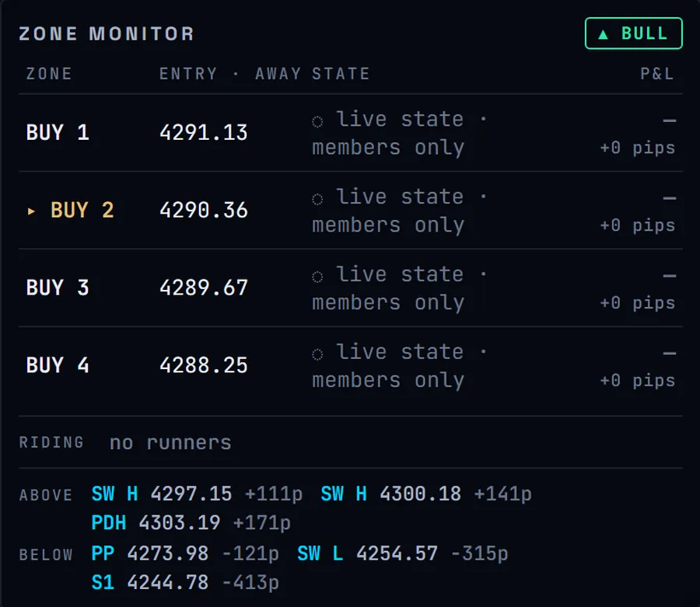Open members only state in BUY 3 row

click(388, 303)
